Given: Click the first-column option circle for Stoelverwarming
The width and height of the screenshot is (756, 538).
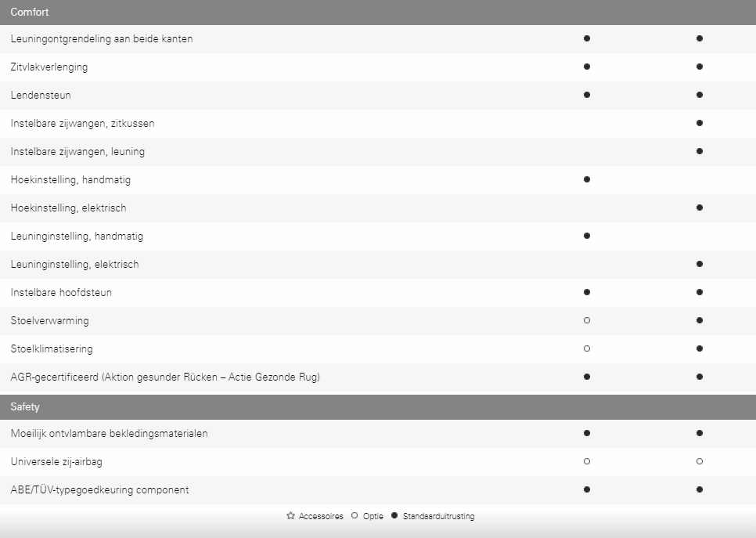Looking at the screenshot, I should (x=587, y=320).
